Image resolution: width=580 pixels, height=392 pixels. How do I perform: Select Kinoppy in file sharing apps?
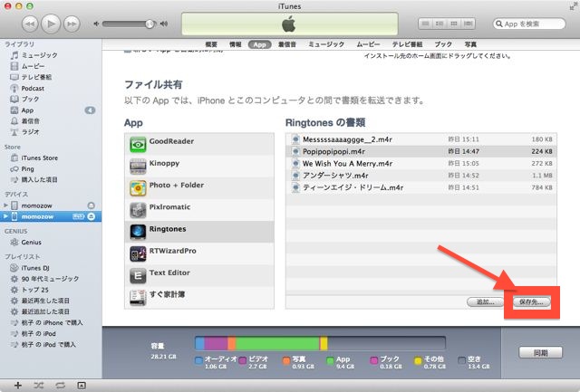199,167
